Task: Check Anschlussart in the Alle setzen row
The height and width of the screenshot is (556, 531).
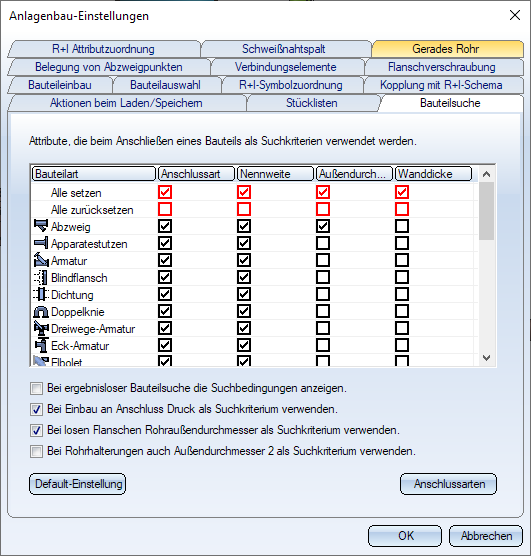Action: [165, 192]
